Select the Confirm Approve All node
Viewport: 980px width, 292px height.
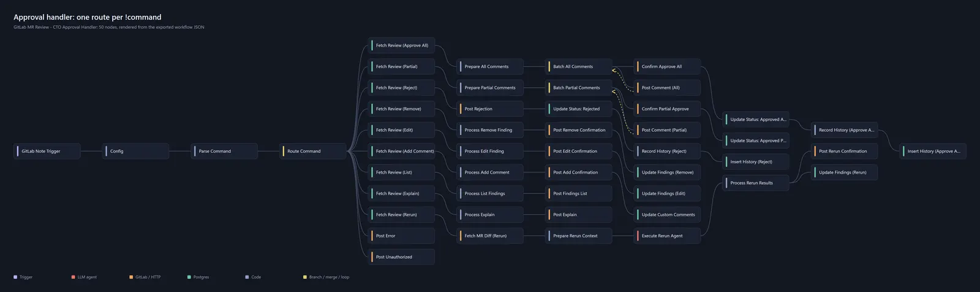point(667,66)
